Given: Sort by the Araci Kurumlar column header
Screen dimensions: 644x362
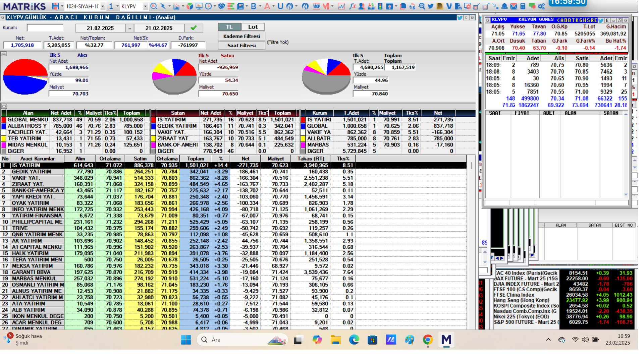Looking at the screenshot, I should [37, 159].
